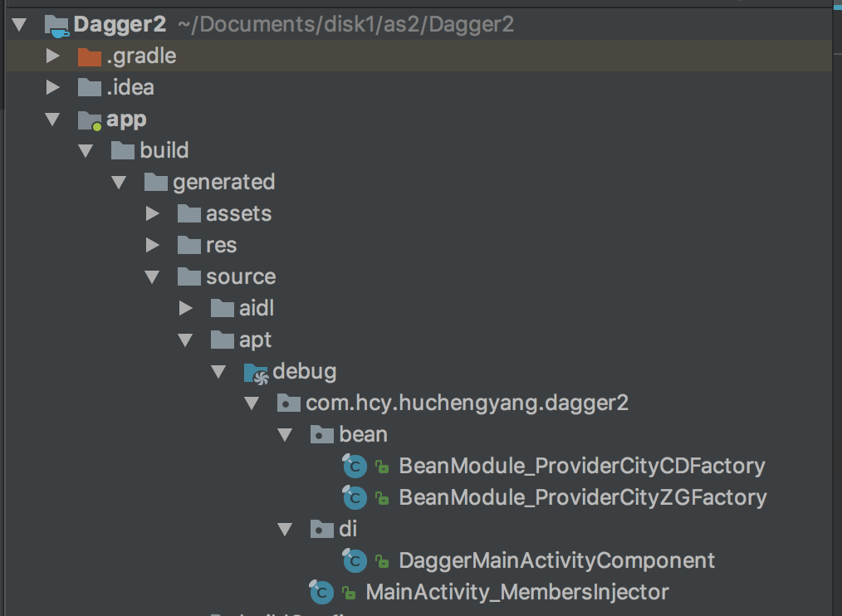Screen dimensions: 842x616
Task: Click the MainActivity_MembersInjector class icon
Action: tap(322, 593)
